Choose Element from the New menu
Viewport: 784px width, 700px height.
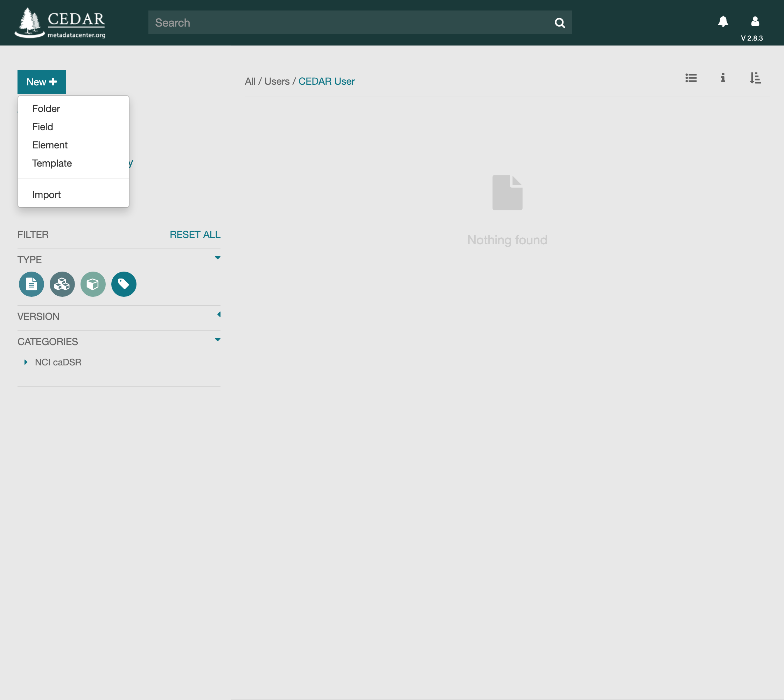click(x=73, y=145)
